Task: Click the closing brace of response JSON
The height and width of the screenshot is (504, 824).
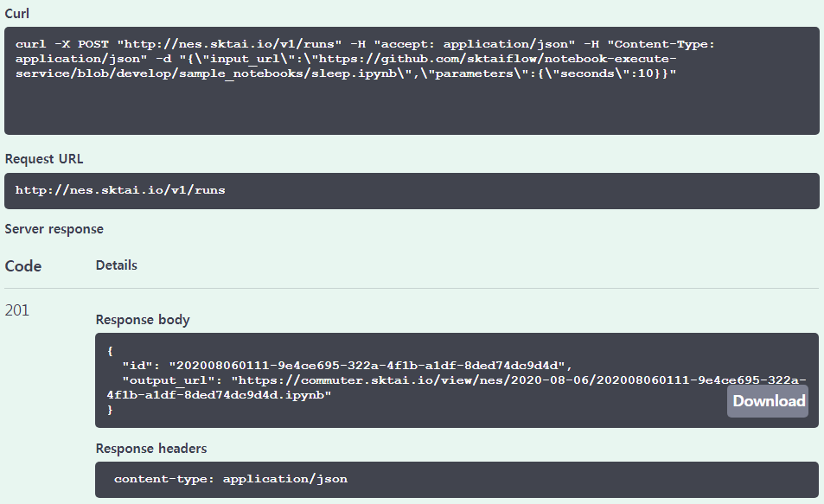Action: pyautogui.click(x=110, y=410)
